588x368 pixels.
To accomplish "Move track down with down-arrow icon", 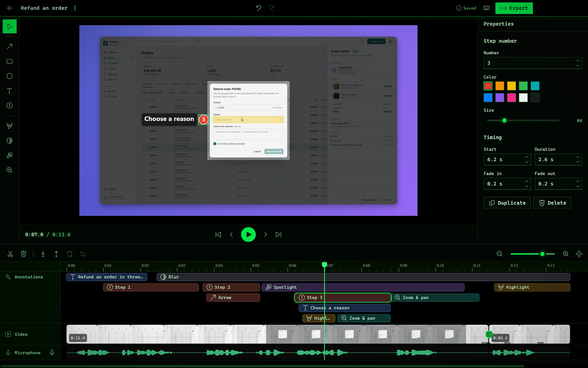I will pos(43,254).
